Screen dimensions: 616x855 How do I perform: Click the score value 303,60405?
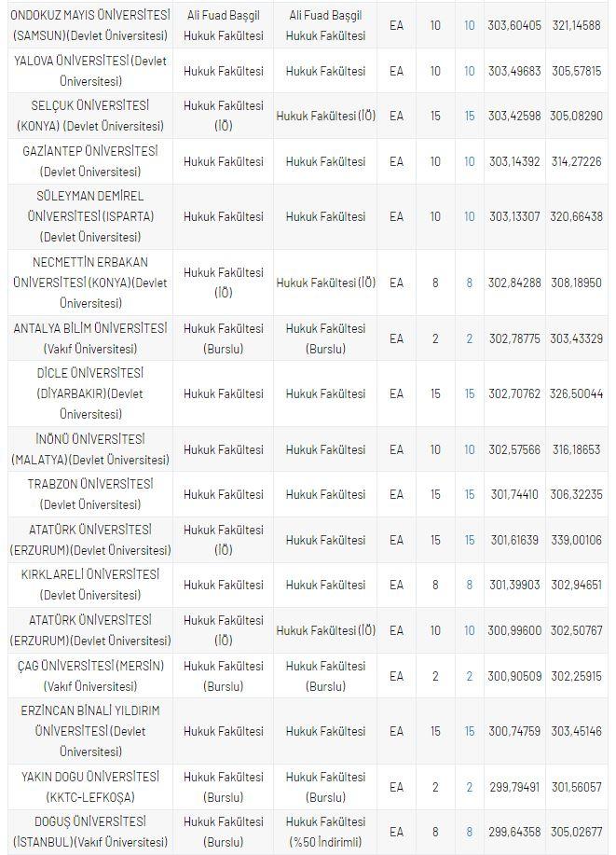point(514,25)
